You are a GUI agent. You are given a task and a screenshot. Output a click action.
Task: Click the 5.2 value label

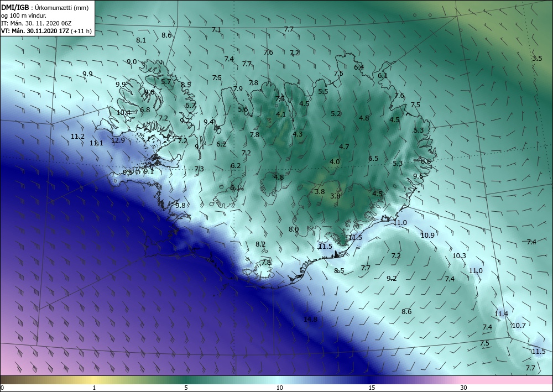336,113
